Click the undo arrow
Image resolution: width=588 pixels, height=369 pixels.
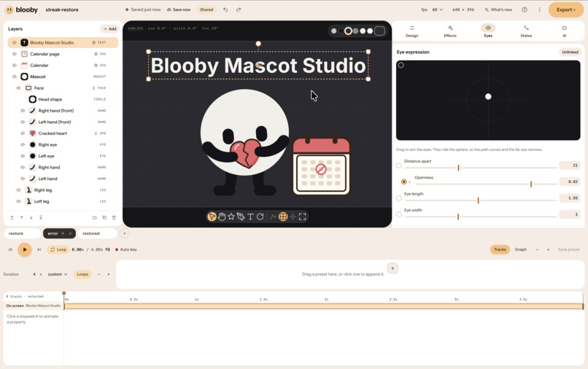225,9
